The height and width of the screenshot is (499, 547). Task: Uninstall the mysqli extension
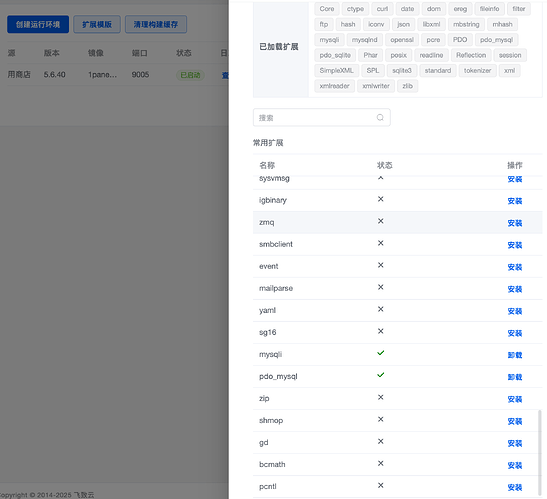point(515,355)
